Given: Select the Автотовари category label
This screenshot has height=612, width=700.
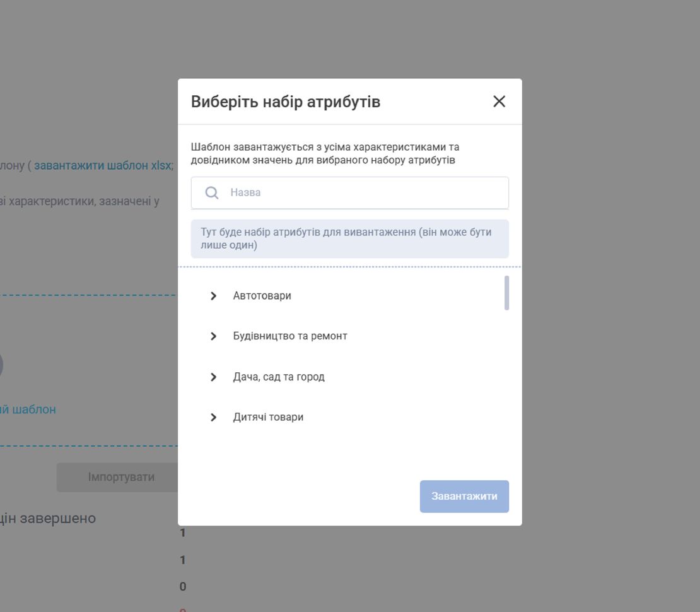Looking at the screenshot, I should (x=262, y=296).
